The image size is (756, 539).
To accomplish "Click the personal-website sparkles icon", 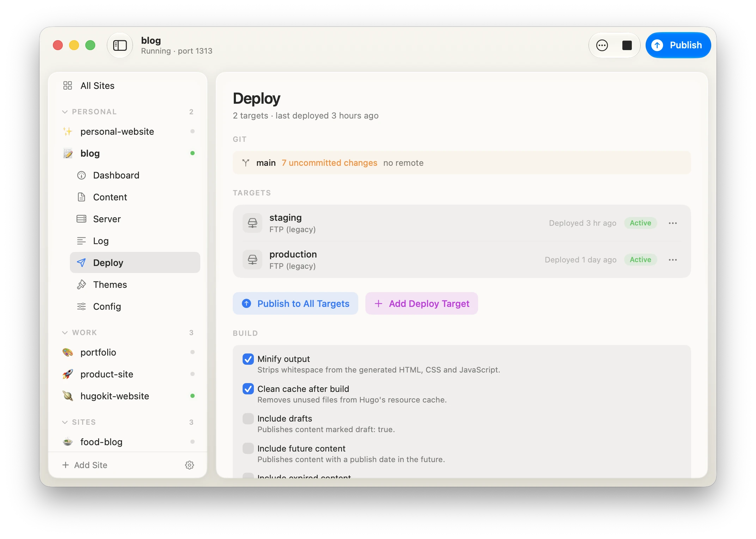I will tap(68, 132).
